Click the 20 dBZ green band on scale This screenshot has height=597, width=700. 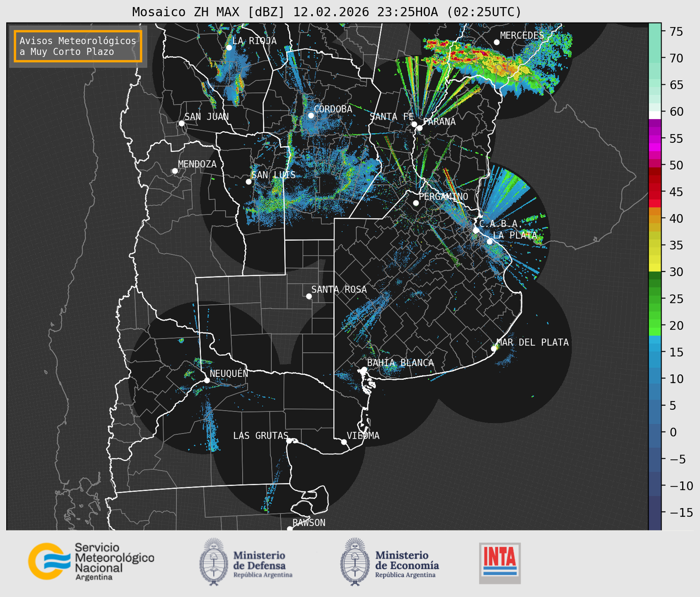[655, 324]
